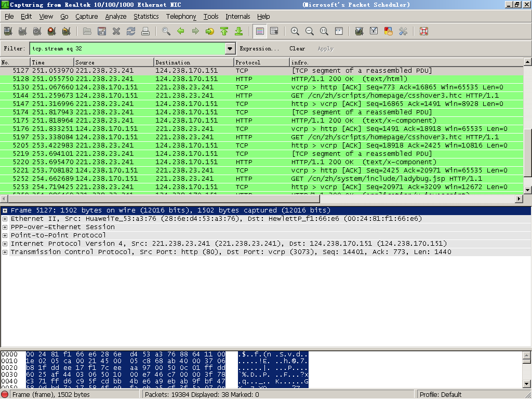532x399 pixels.
Task: Open the coloring rules editor icon
Action: [389, 31]
